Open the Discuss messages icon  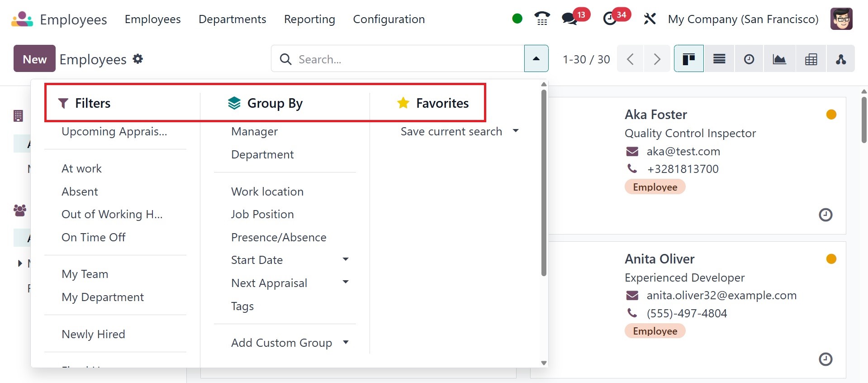(x=569, y=19)
